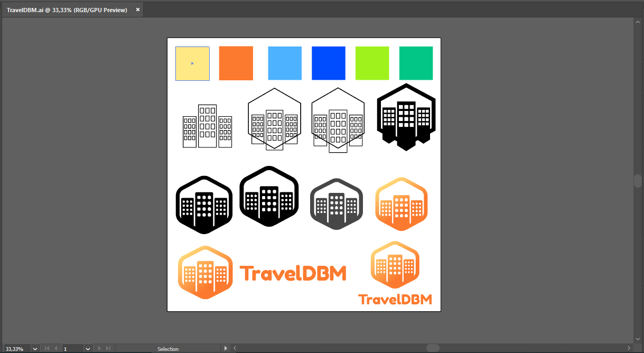Select the solid black sharp-cornered hexagon logo
644x353 pixels.
pos(406,117)
